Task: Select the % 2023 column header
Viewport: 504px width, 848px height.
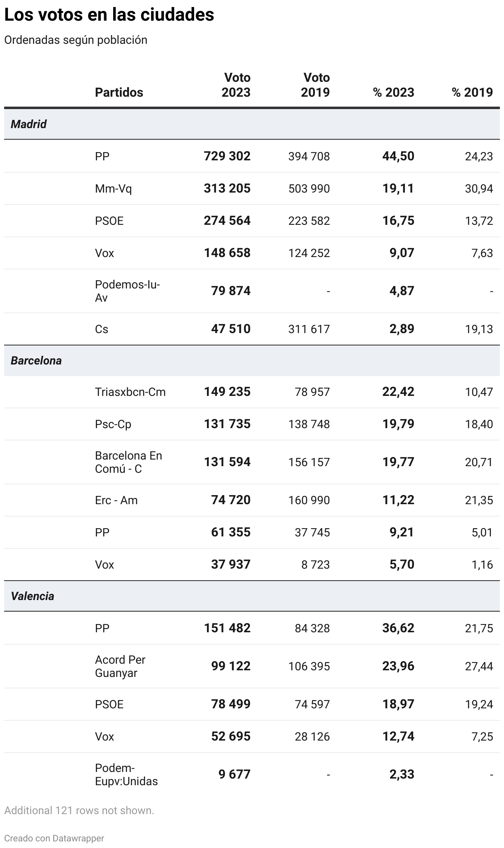Action: [393, 92]
